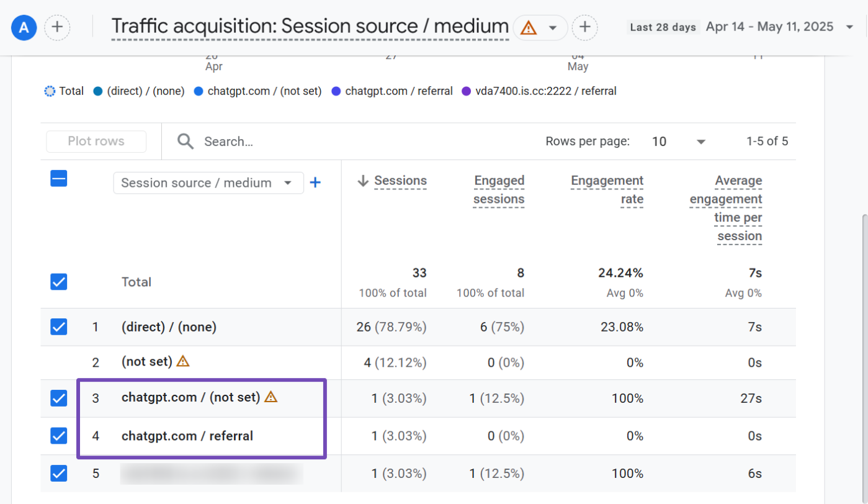Add a comparison with the plus icon beside avatar
Viewport: 868px width, 504px height.
[x=57, y=27]
